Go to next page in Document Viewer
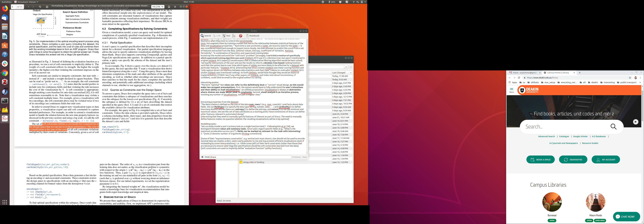This screenshot has height=224, width=644. (x=33, y=7)
